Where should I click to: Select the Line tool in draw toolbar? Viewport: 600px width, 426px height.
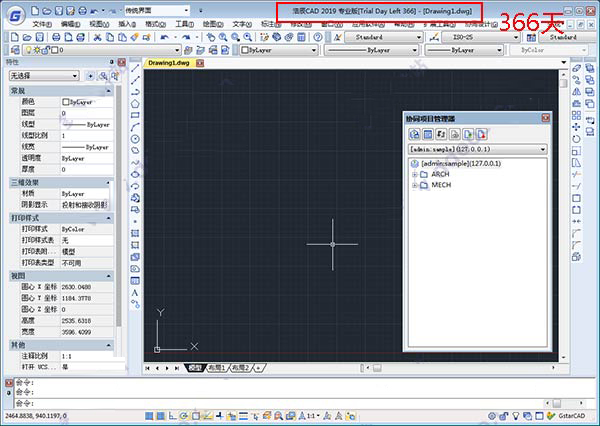[136, 67]
